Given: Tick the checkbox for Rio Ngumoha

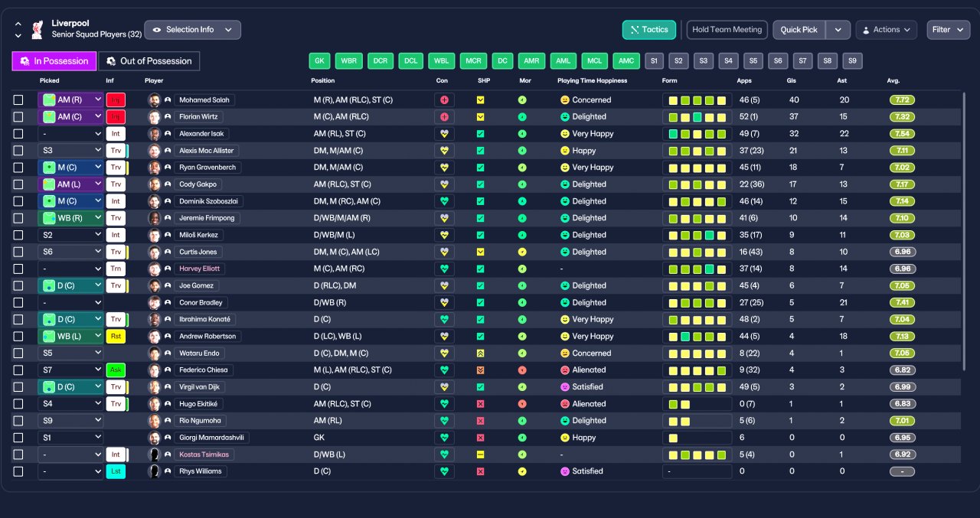Looking at the screenshot, I should pos(18,420).
